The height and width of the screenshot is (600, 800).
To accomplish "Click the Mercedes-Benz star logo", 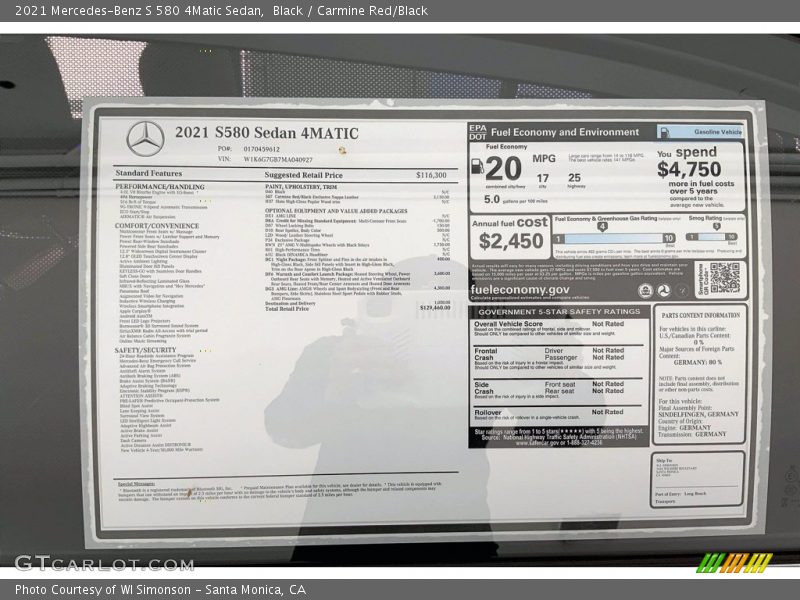I will [x=145, y=139].
